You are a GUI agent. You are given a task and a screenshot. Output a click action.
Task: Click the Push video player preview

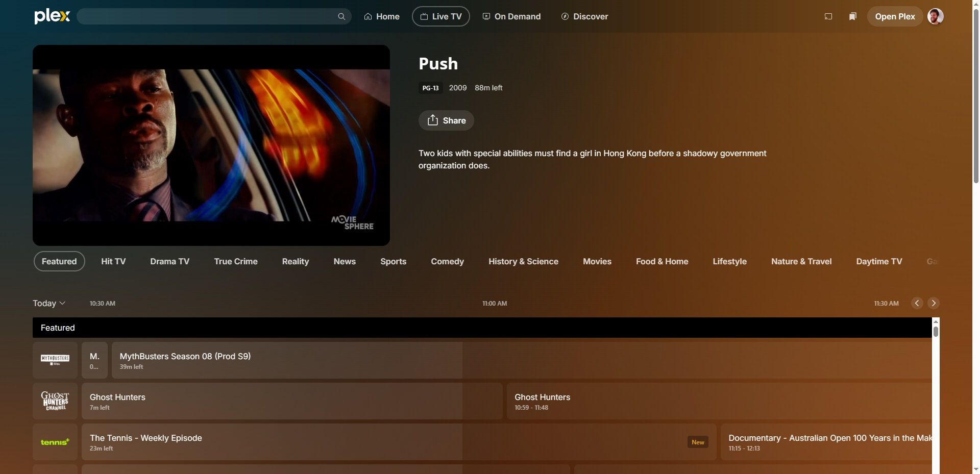click(x=211, y=145)
